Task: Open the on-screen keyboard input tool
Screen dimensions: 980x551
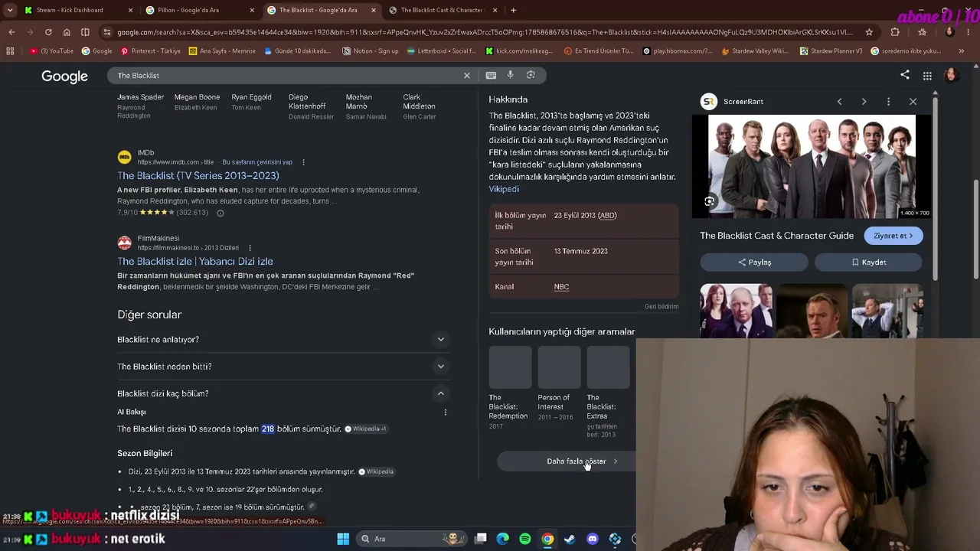Action: (x=491, y=75)
